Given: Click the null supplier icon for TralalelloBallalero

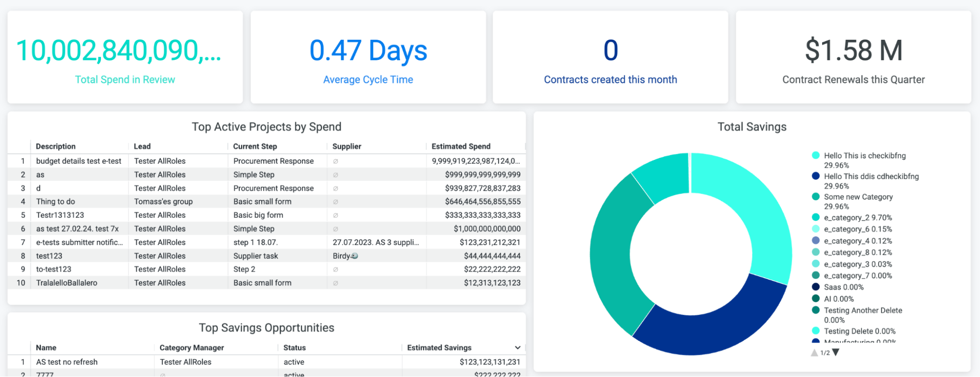Looking at the screenshot, I should pyautogui.click(x=335, y=283).
